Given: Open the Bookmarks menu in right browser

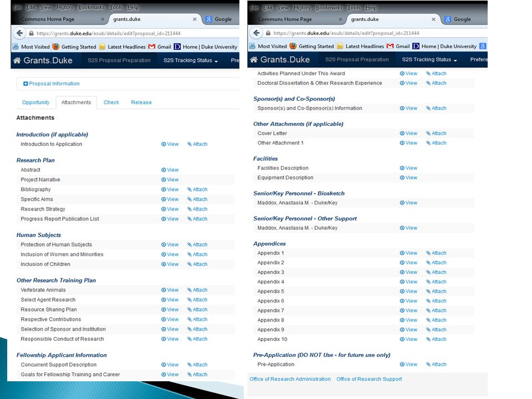Looking at the screenshot, I should 329,7.
